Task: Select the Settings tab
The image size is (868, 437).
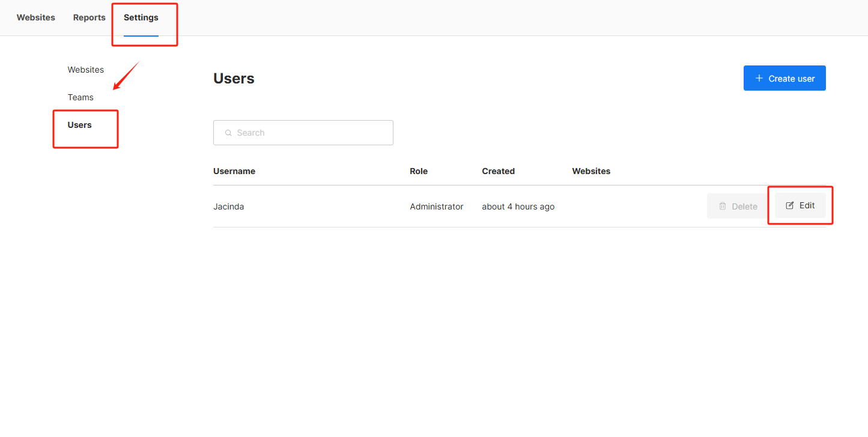Action: (141, 17)
